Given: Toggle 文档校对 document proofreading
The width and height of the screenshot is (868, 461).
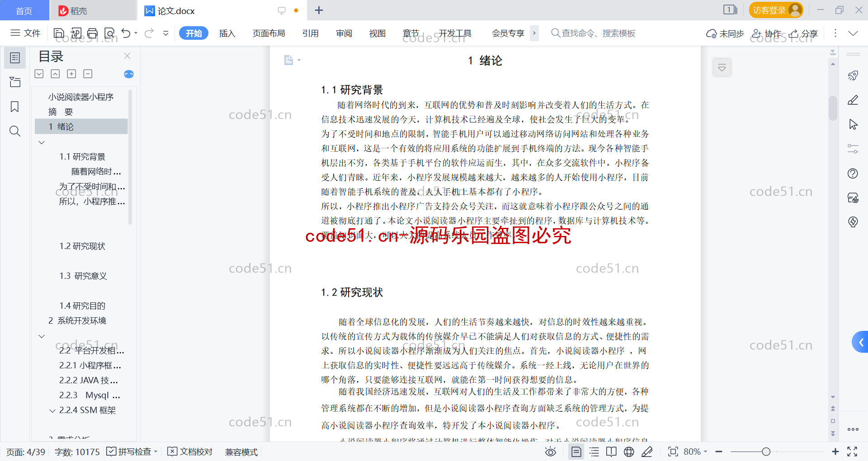Looking at the screenshot, I should pyautogui.click(x=190, y=452).
